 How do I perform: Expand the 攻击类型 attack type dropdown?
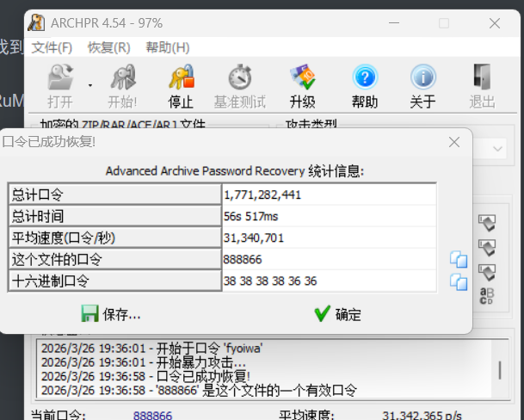pos(497,149)
